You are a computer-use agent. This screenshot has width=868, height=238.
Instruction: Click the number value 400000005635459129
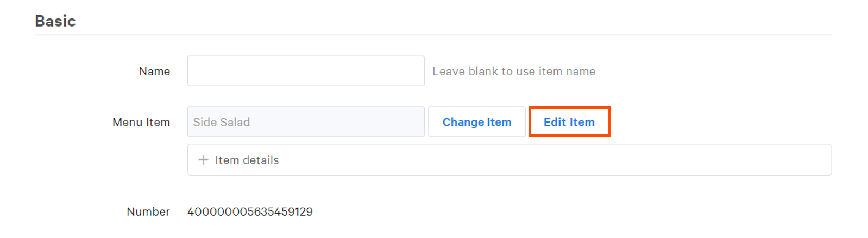(250, 211)
